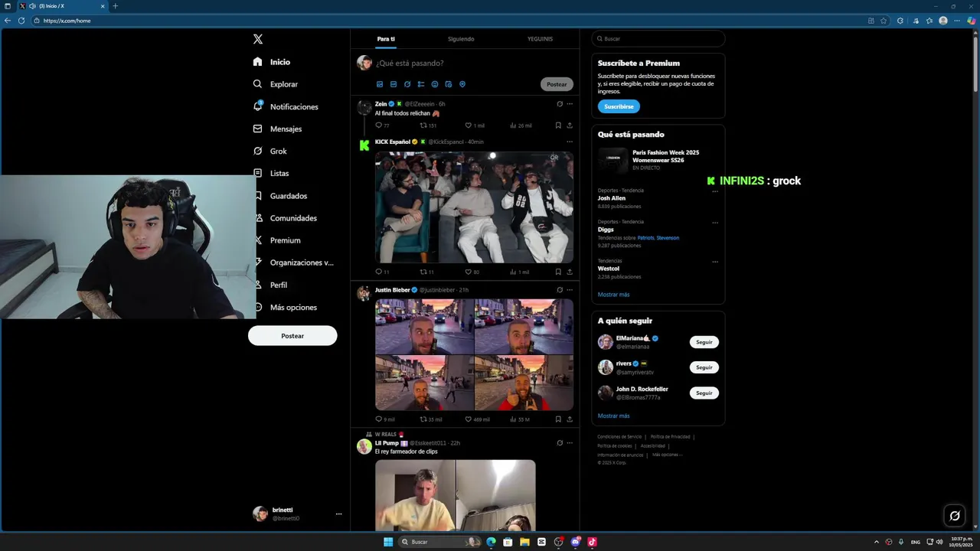
Task: Open brinetti account menu dots
Action: (338, 514)
